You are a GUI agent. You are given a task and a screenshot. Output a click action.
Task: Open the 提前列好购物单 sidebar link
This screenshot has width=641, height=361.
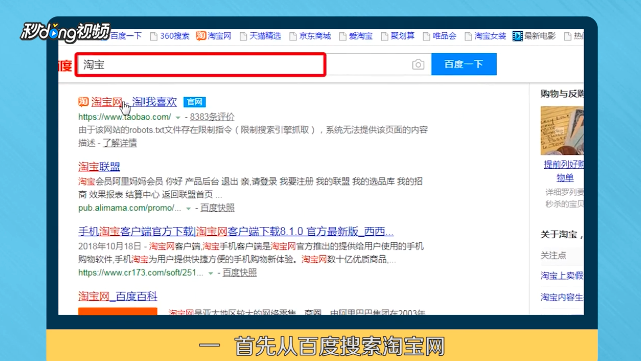pos(564,171)
